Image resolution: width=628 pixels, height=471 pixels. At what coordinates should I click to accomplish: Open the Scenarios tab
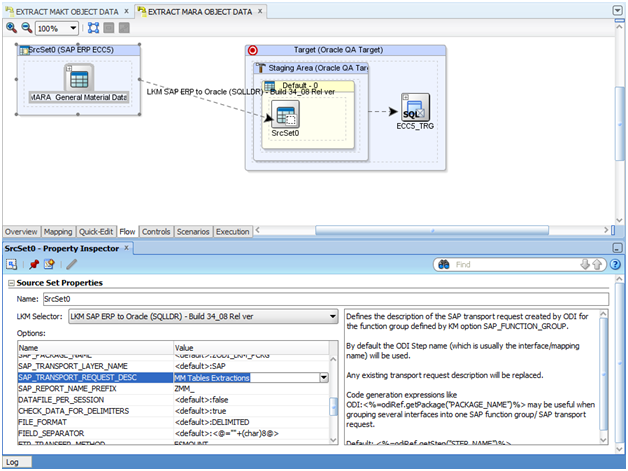click(193, 231)
